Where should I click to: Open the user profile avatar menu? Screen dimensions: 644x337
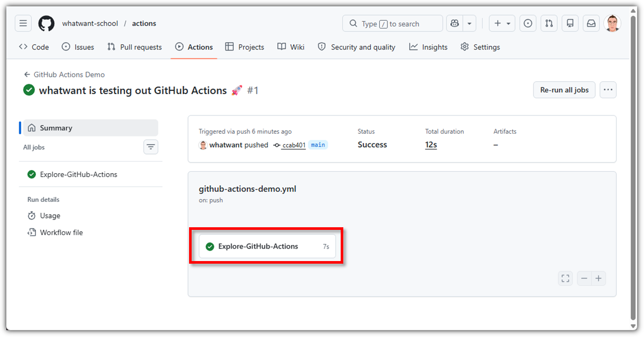coord(612,23)
